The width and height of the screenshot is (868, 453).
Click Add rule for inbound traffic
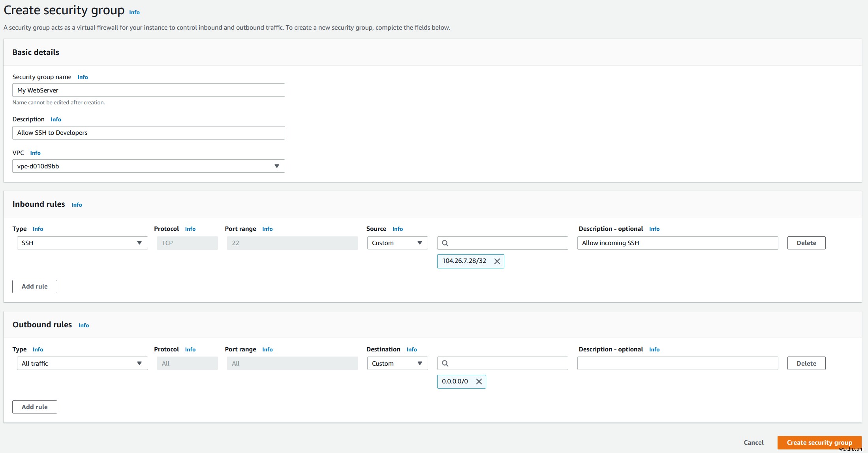34,286
